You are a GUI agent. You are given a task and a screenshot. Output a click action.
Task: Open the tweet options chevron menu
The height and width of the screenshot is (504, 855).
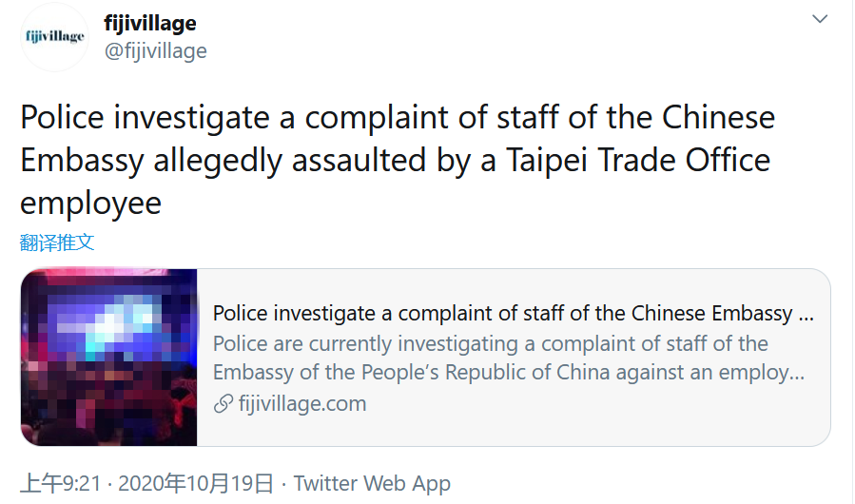pyautogui.click(x=820, y=19)
